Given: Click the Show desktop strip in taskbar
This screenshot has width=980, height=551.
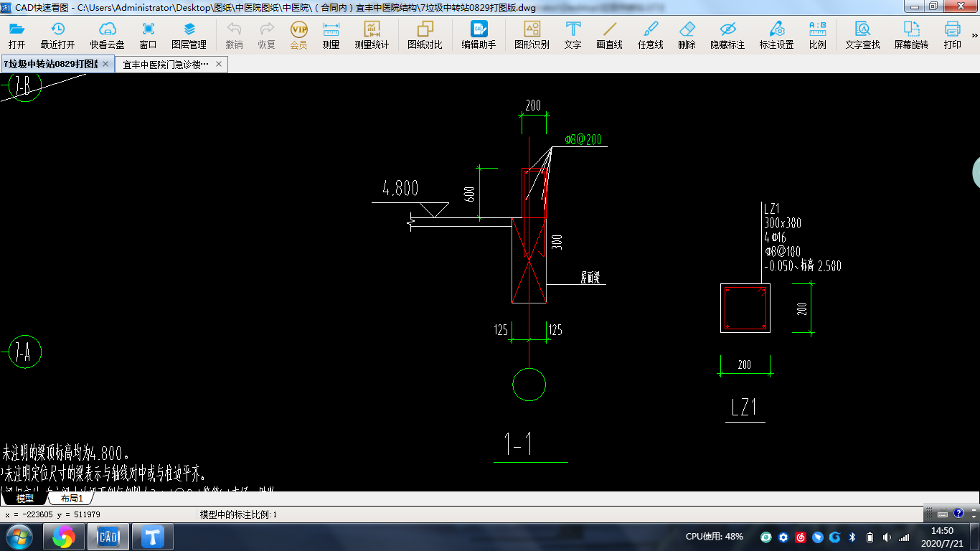Looking at the screenshot, I should click(974, 537).
